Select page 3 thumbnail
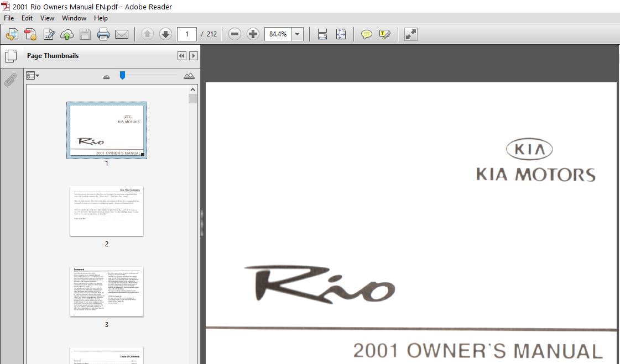Viewport: 620px width, 364px height. point(107,292)
